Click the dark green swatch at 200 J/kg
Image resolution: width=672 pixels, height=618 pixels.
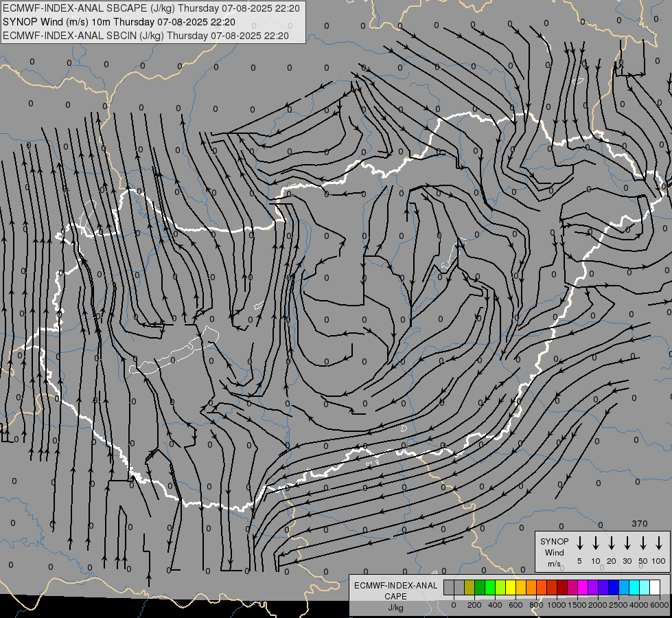tap(480, 587)
